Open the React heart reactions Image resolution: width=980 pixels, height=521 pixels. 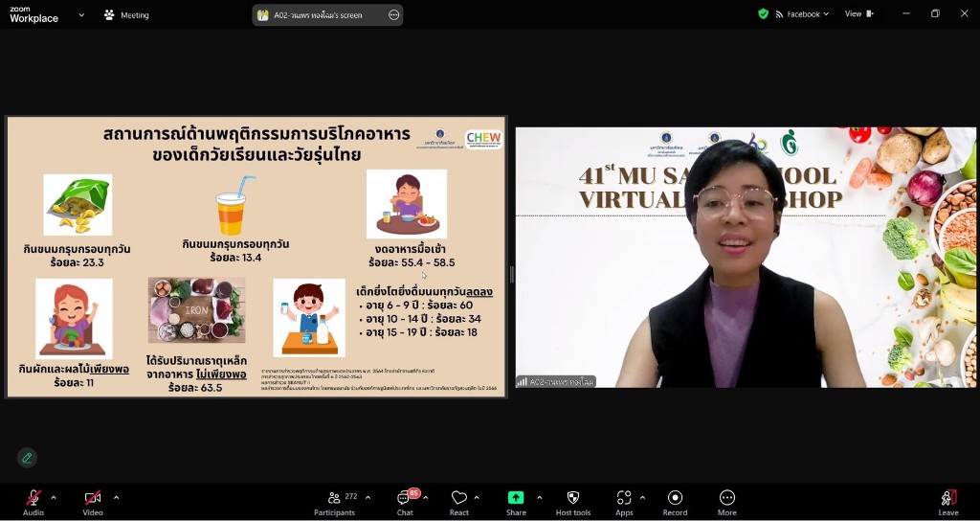[x=458, y=502]
